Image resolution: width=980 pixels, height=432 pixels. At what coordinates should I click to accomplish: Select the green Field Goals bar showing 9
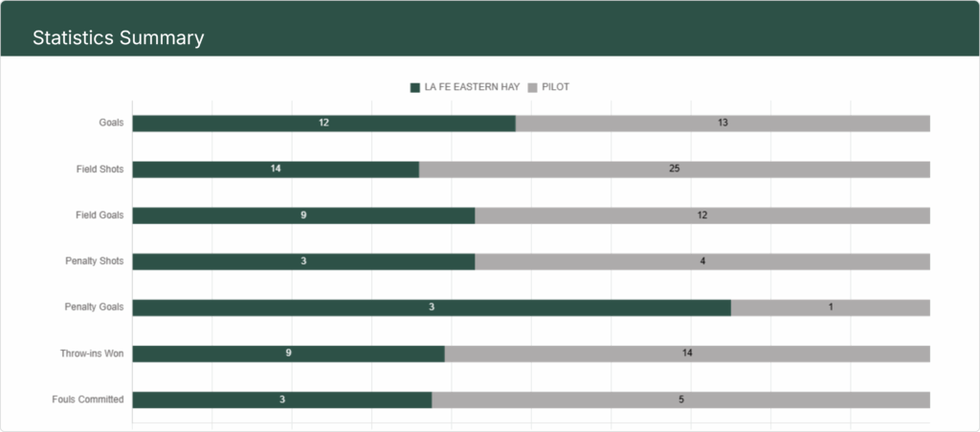pos(303,216)
